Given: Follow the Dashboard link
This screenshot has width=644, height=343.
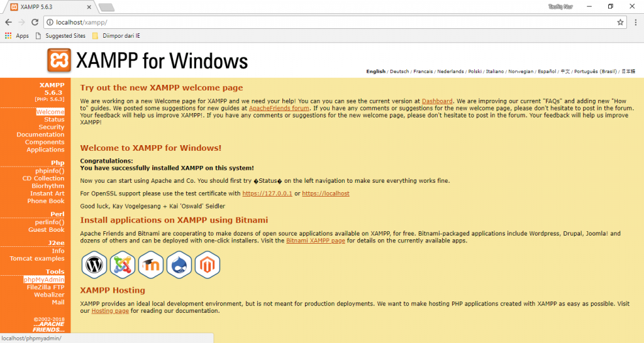Looking at the screenshot, I should point(437,101).
